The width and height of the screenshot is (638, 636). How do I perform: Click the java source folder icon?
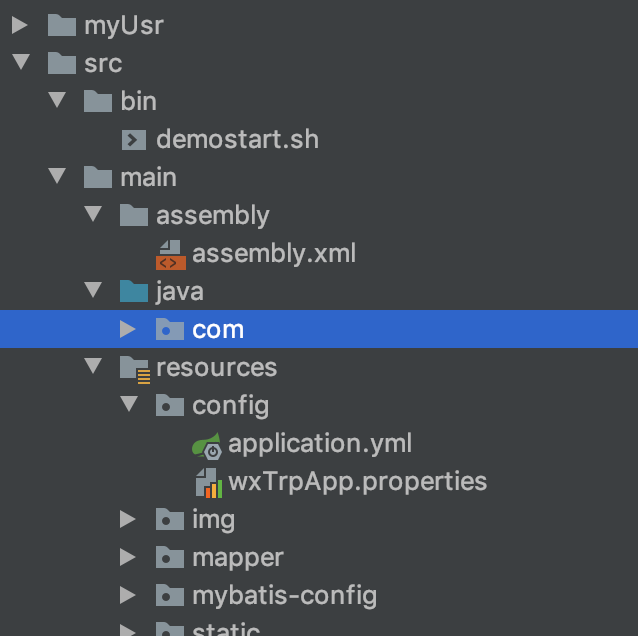[134, 292]
